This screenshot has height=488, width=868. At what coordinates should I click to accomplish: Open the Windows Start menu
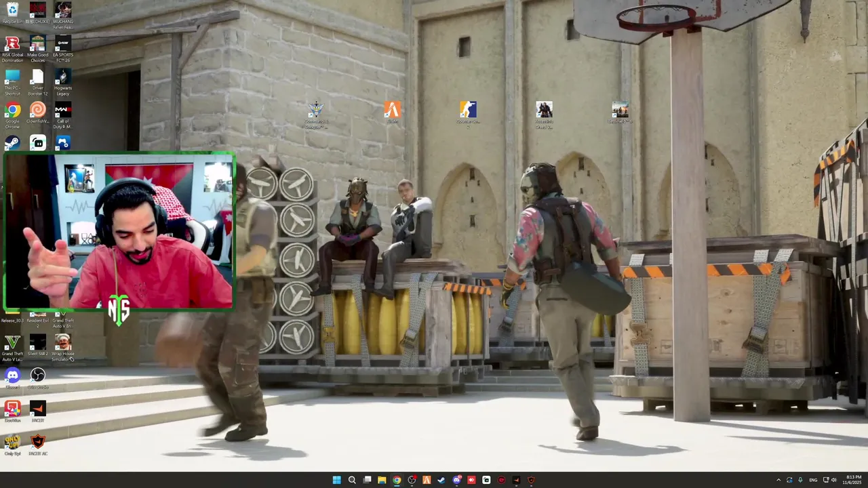pos(336,480)
